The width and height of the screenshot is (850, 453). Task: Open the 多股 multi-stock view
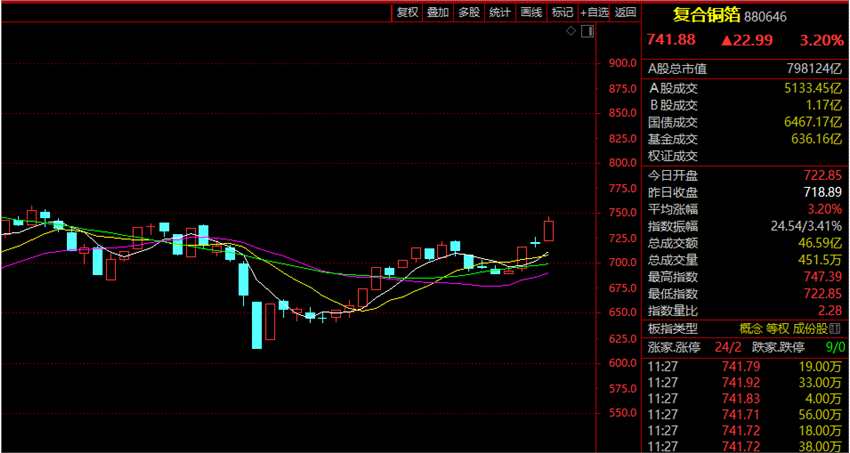click(469, 12)
